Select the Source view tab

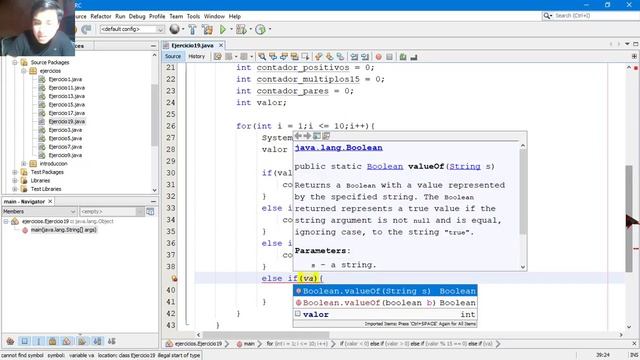point(173,56)
